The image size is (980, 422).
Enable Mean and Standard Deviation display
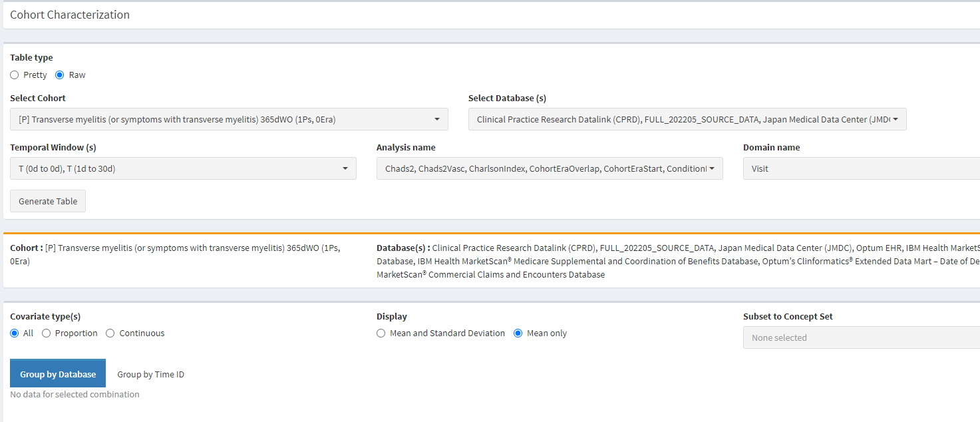[381, 333]
